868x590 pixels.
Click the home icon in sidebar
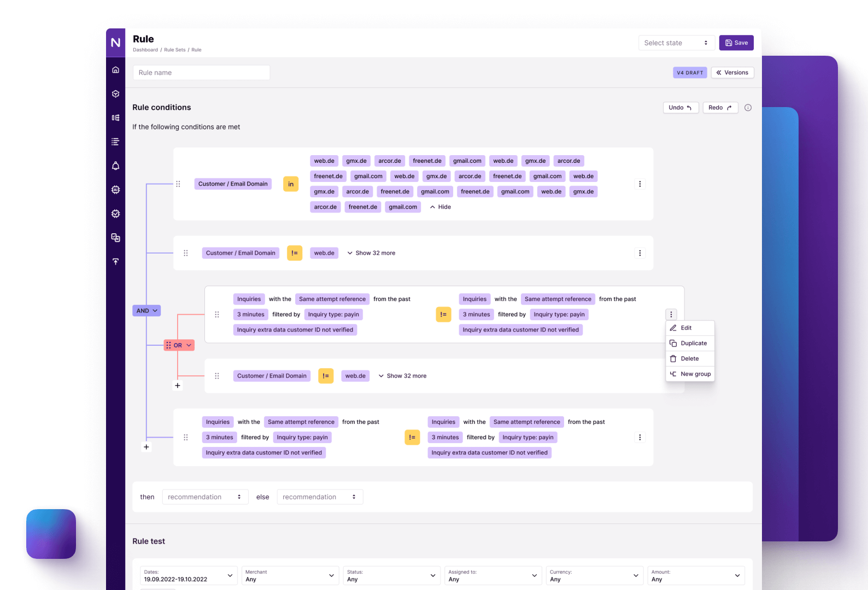(x=115, y=70)
